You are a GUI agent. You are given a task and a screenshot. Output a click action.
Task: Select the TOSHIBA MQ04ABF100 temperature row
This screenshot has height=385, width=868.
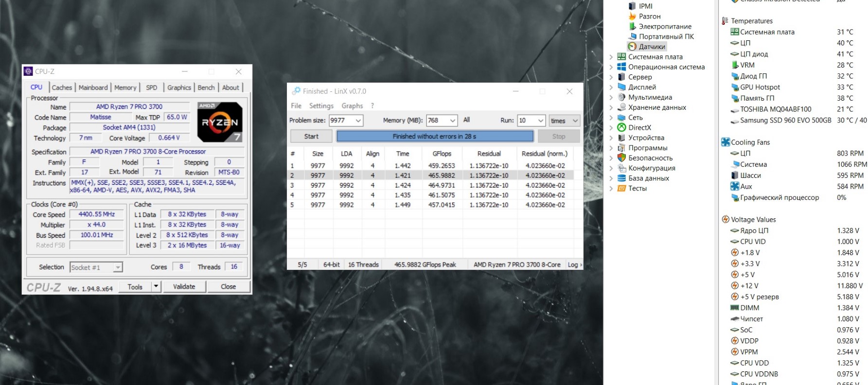tap(792, 109)
